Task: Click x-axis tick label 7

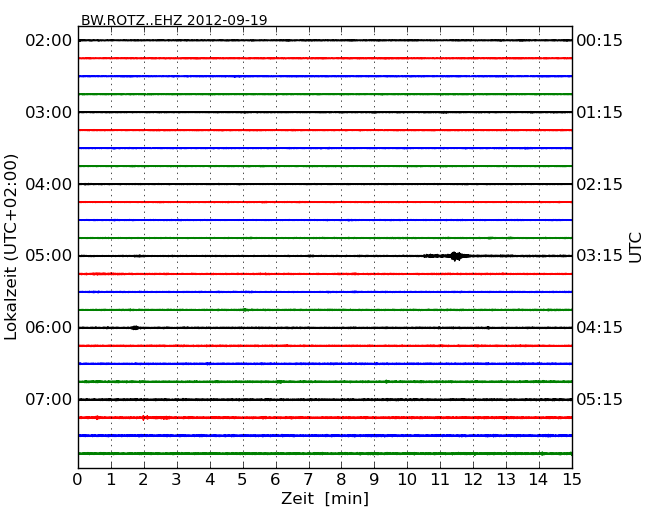Action: [308, 480]
